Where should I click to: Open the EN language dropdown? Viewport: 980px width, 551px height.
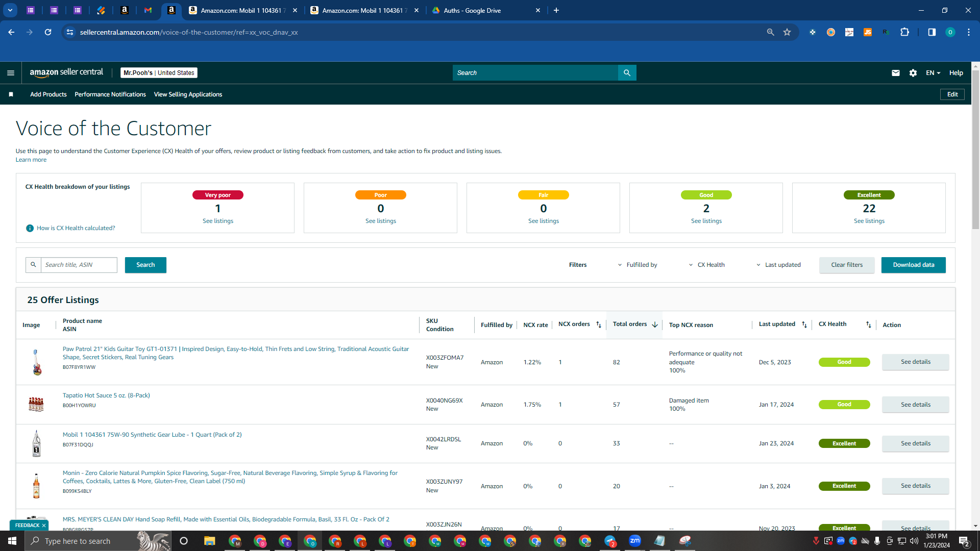pos(933,73)
